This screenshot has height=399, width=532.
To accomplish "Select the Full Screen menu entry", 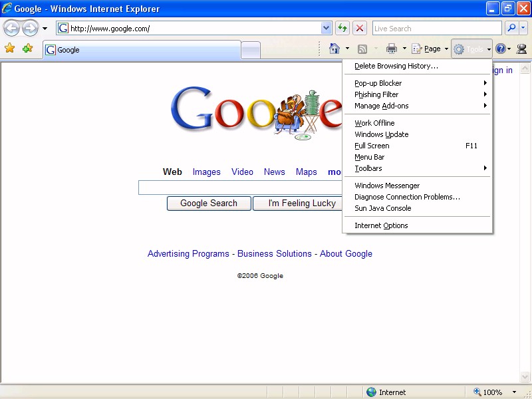I will click(x=418, y=146).
